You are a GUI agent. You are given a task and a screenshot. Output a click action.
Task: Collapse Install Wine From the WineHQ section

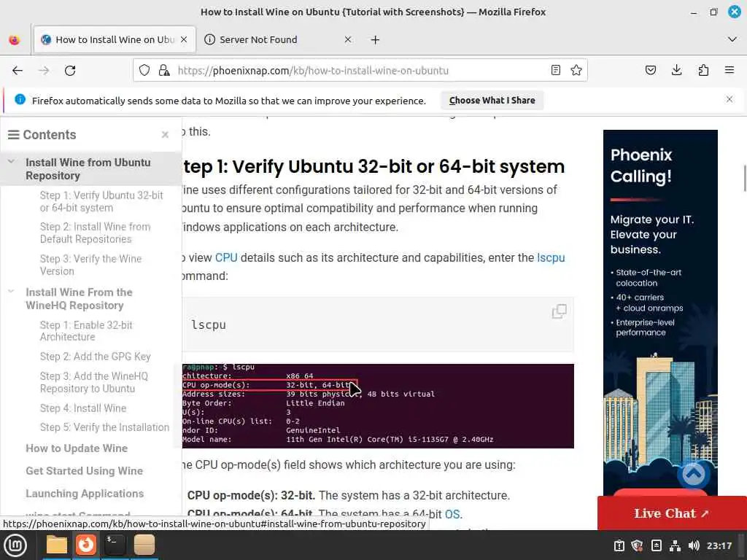(x=11, y=292)
